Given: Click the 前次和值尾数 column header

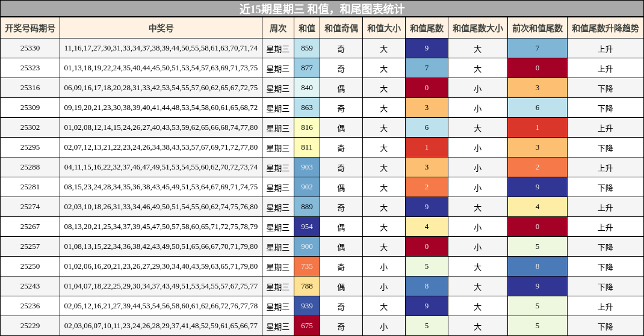Looking at the screenshot, I should (x=537, y=28).
